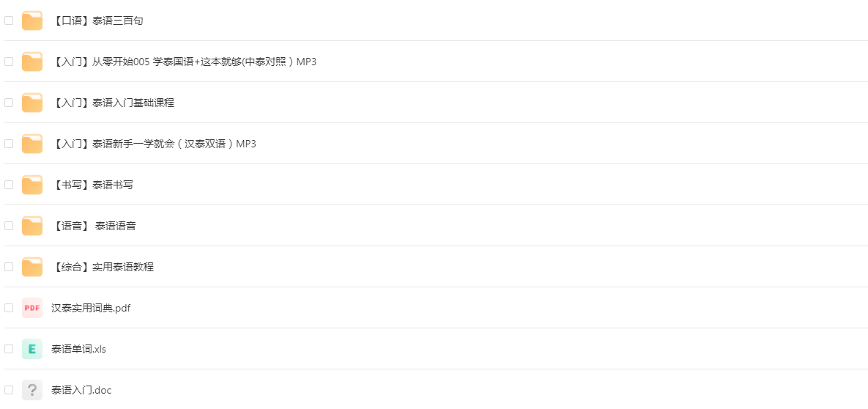Image resolution: width=868 pixels, height=409 pixels.
Task: Click folder icon for 【语音】泰语语音
Action: [32, 226]
